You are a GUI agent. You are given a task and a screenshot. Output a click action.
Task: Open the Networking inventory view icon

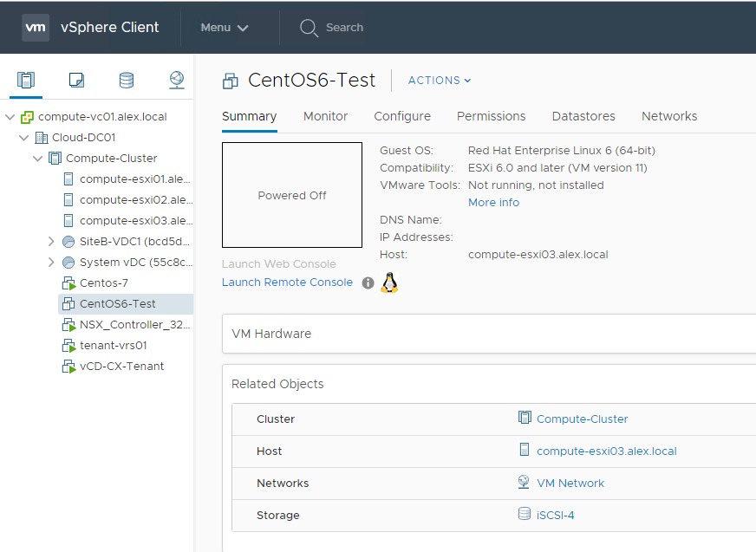(x=177, y=81)
